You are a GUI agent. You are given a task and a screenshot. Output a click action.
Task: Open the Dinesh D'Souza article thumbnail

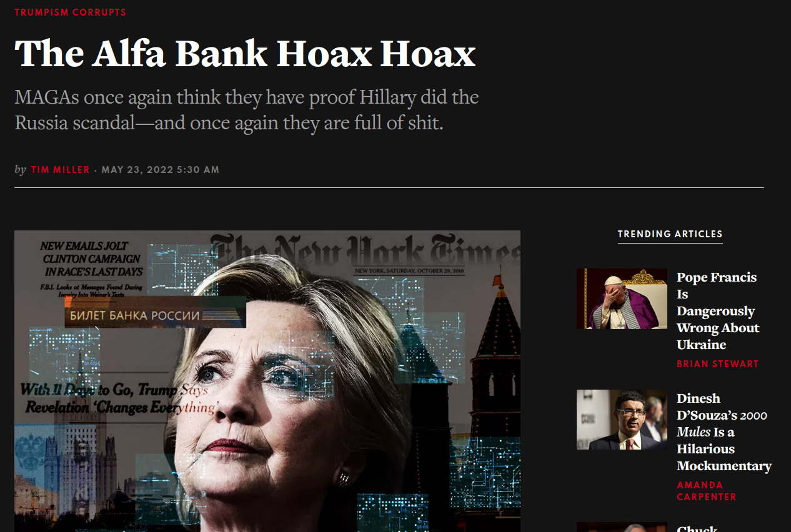tap(622, 420)
